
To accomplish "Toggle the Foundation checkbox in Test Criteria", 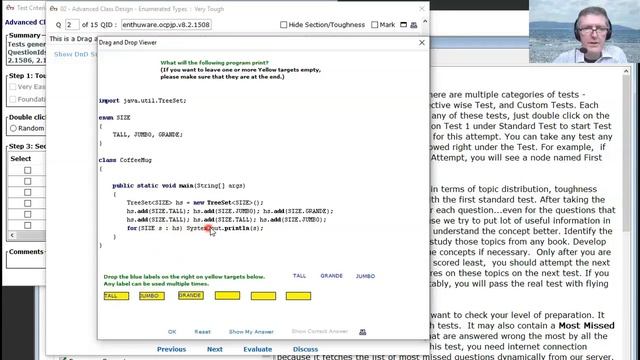I will pyautogui.click(x=13, y=99).
